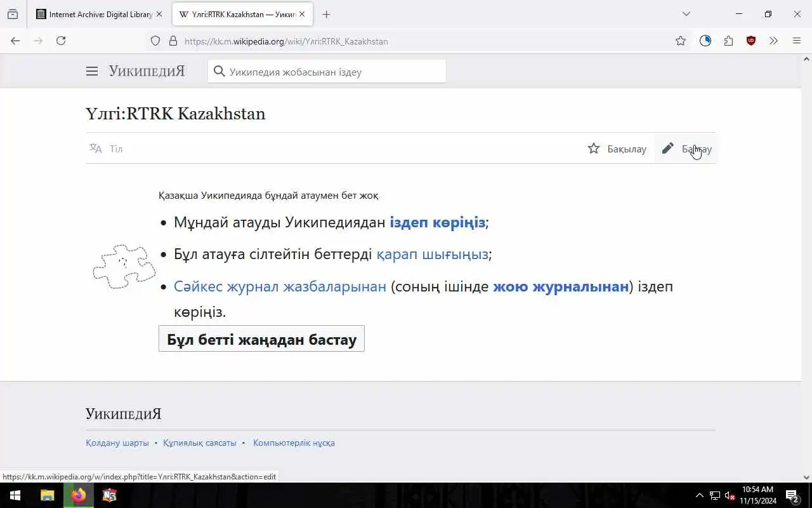Open the Құпиялық саясаты footer link
The height and width of the screenshot is (508, 812).
click(199, 443)
